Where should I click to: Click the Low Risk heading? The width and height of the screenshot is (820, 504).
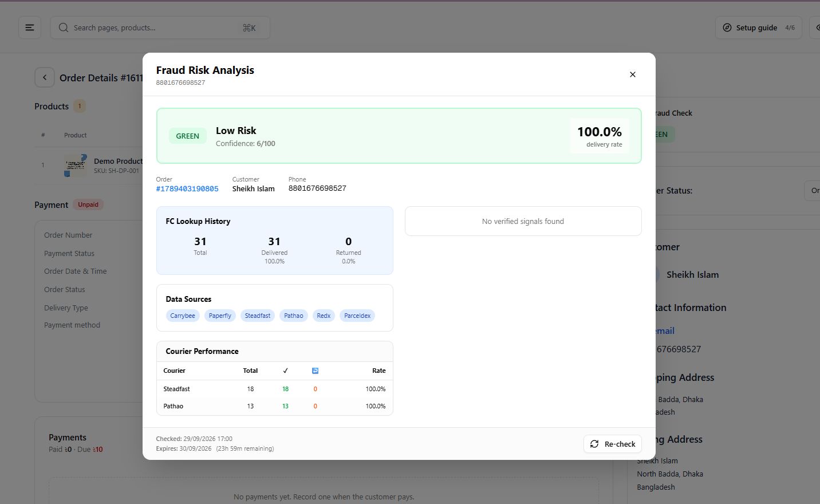[236, 131]
